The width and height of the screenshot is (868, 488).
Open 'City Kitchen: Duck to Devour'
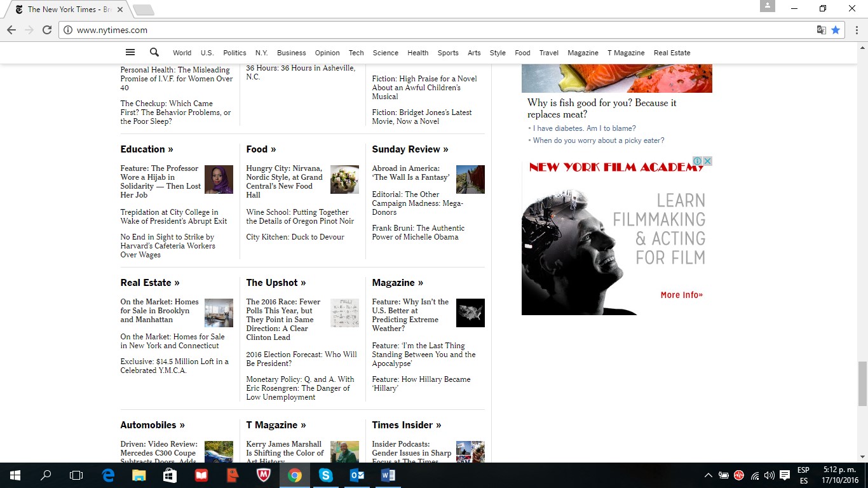(x=295, y=237)
